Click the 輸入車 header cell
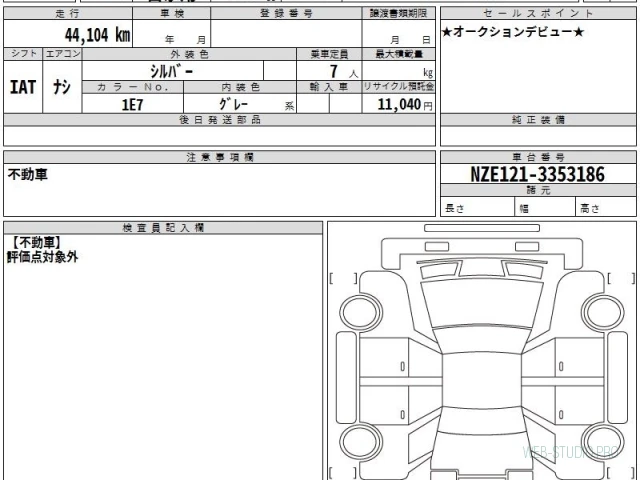Viewport: 640px width, 480px height. [329, 87]
